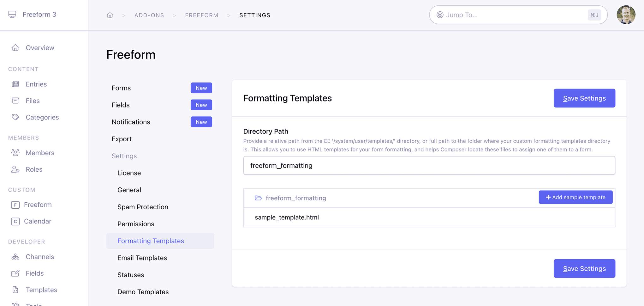Click the Freeform 3 site monitor icon

point(12,14)
